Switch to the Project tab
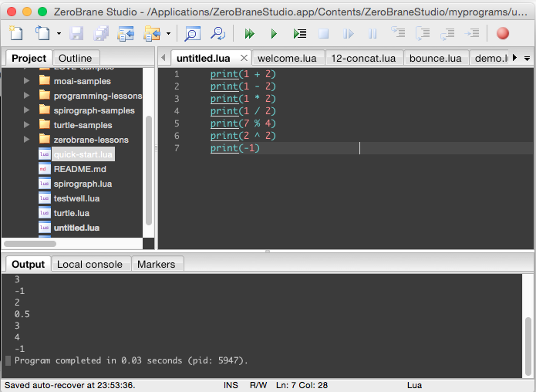This screenshot has height=392, width=536. point(29,58)
